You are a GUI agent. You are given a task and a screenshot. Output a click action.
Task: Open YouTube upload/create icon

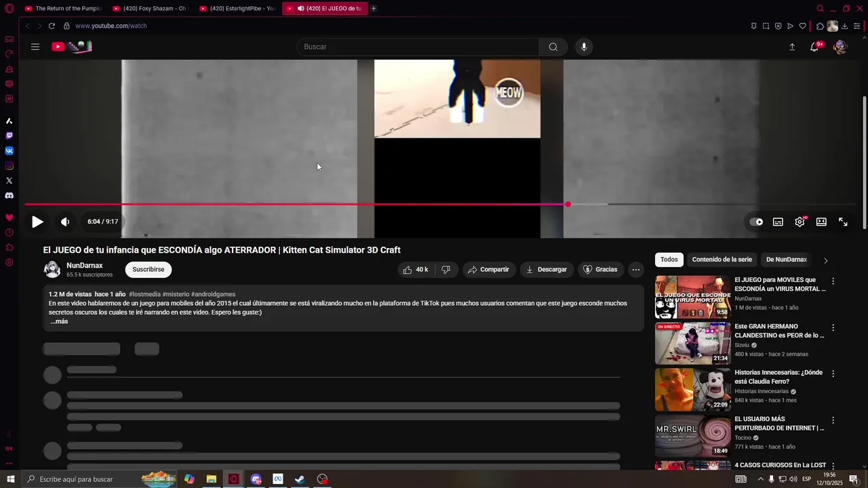[792, 47]
